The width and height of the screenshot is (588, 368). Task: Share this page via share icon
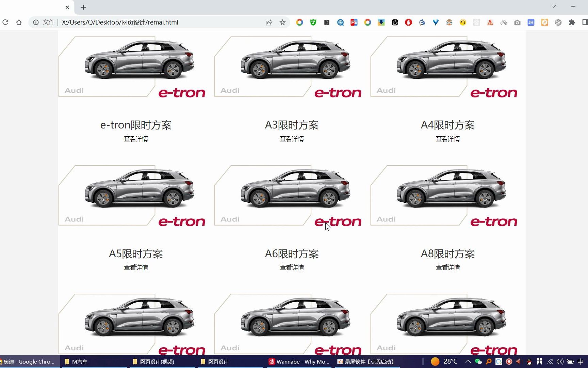[x=269, y=22]
